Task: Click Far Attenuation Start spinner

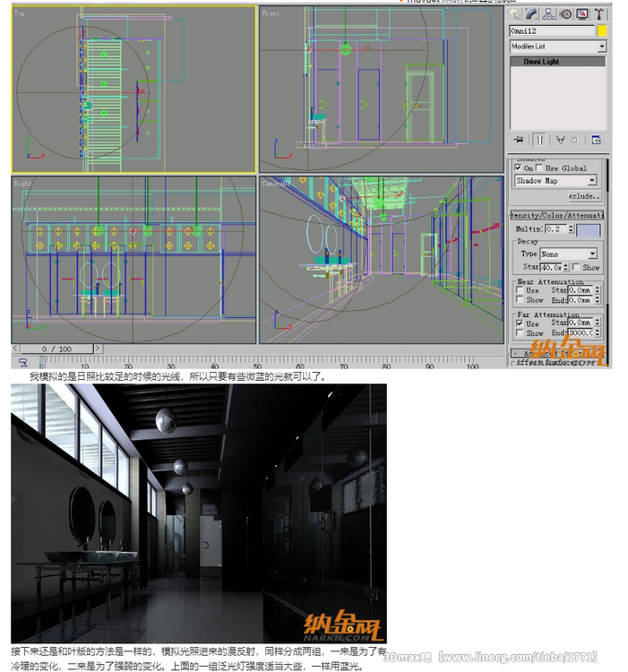Action: coord(598,323)
